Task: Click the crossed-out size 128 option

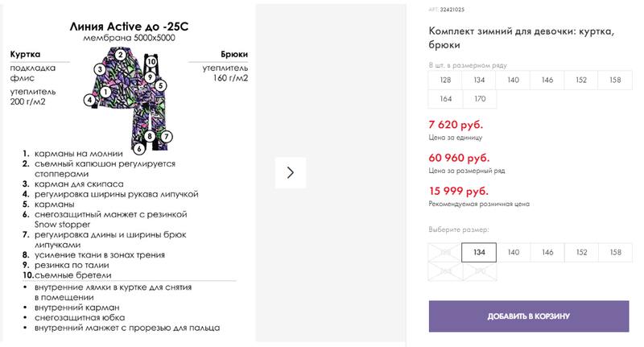Action: tap(445, 252)
